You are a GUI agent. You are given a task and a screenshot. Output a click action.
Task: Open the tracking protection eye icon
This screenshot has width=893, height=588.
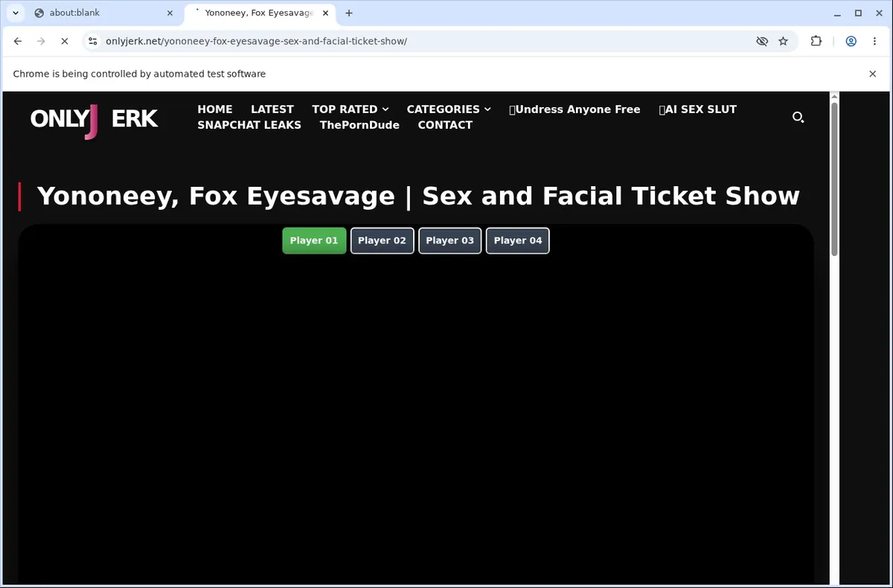pos(762,42)
